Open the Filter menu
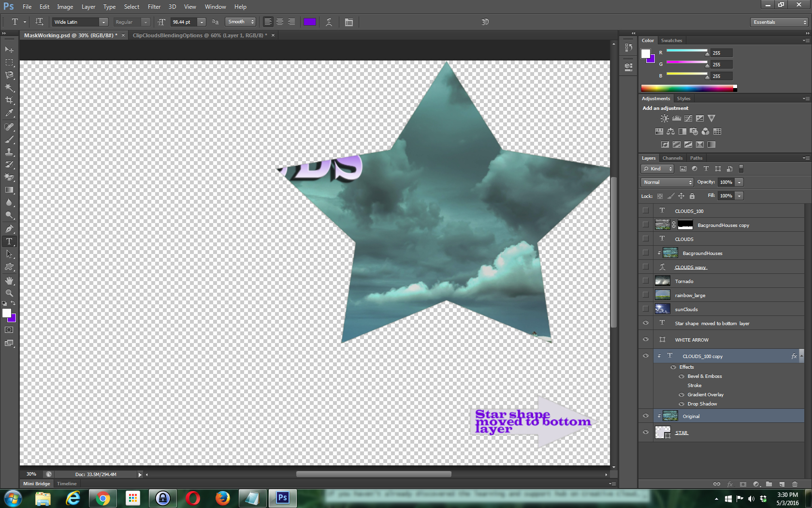This screenshot has width=812, height=508. [154, 6]
